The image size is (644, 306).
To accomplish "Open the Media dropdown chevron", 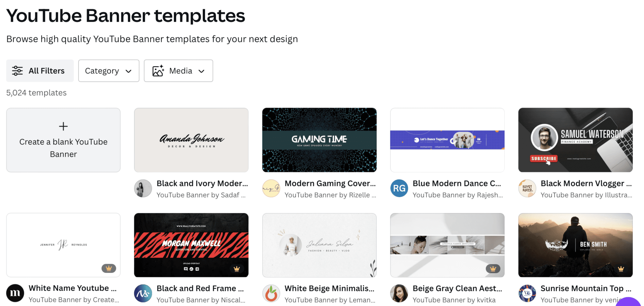I will click(x=202, y=71).
